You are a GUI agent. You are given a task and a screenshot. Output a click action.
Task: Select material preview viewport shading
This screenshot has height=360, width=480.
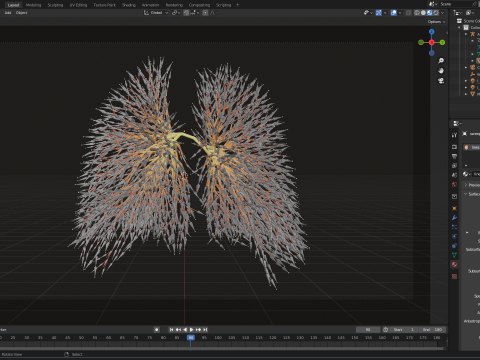pos(430,13)
